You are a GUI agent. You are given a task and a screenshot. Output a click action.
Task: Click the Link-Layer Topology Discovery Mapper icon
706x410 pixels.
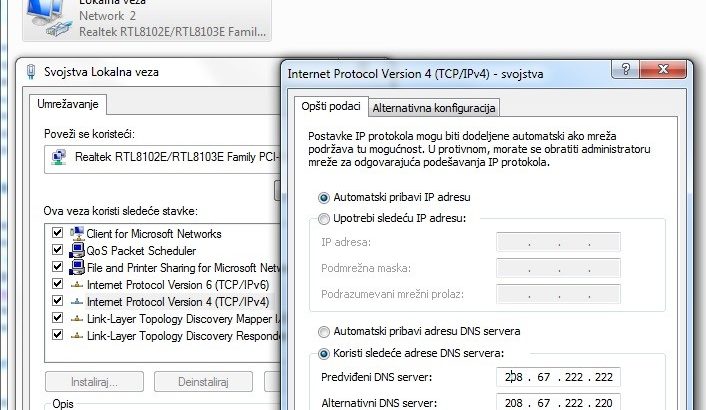tap(77, 318)
